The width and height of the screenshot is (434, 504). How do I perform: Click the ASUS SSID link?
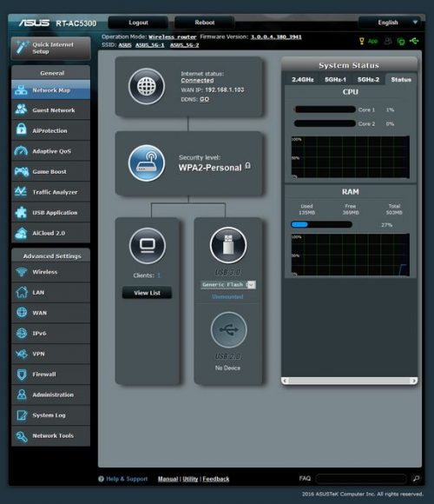(x=125, y=45)
